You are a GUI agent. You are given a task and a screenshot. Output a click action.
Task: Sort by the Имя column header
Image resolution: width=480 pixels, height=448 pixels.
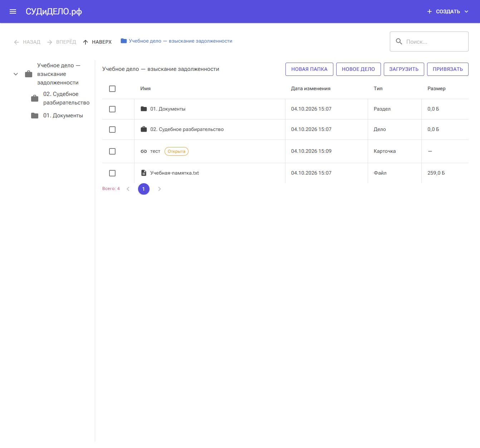click(146, 88)
